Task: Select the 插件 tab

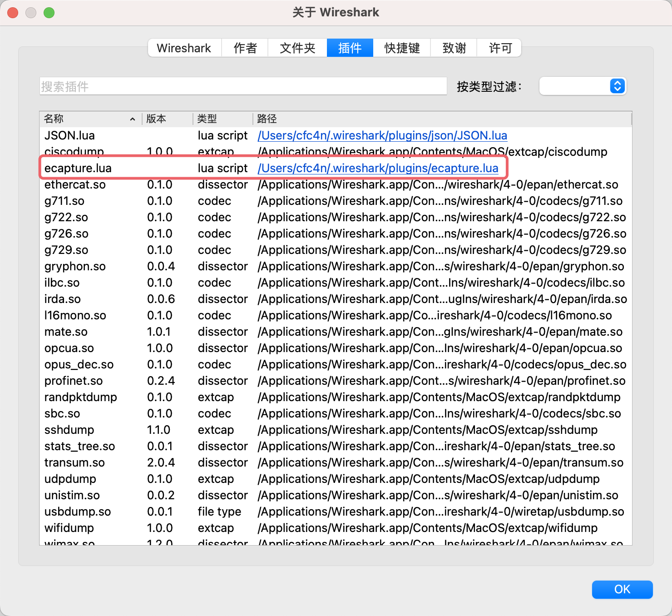Action: click(x=350, y=48)
